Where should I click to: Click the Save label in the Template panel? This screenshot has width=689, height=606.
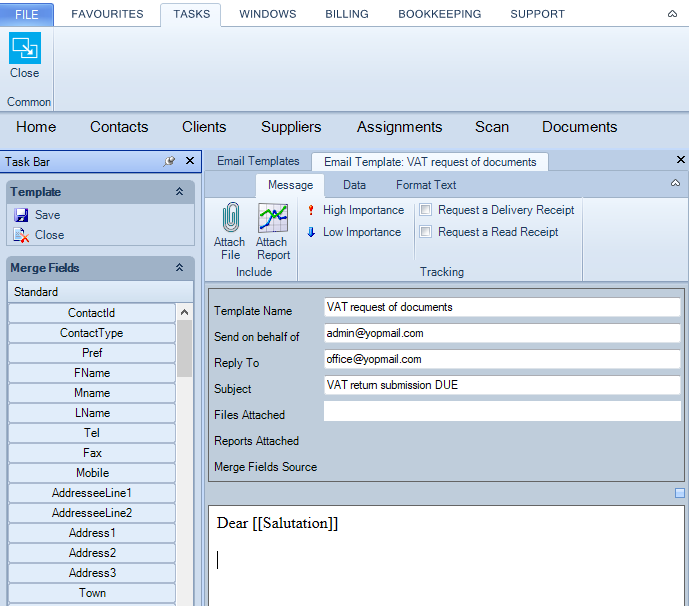pos(47,215)
